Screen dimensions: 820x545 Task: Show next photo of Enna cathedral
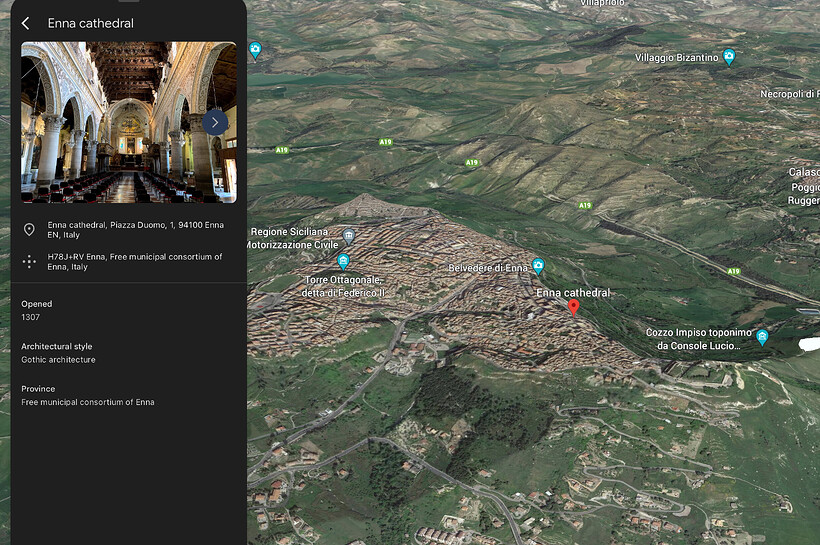click(215, 122)
